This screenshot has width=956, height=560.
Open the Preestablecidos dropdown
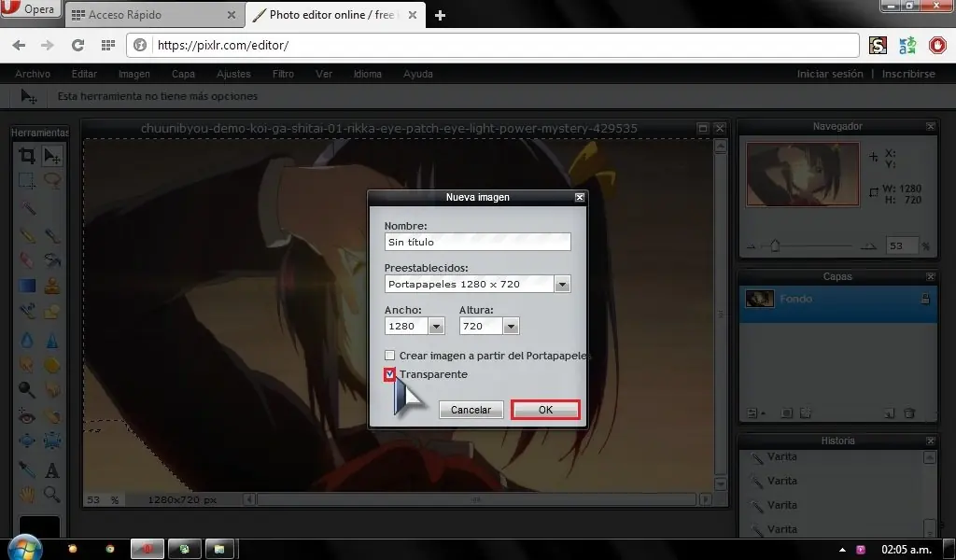tap(562, 284)
